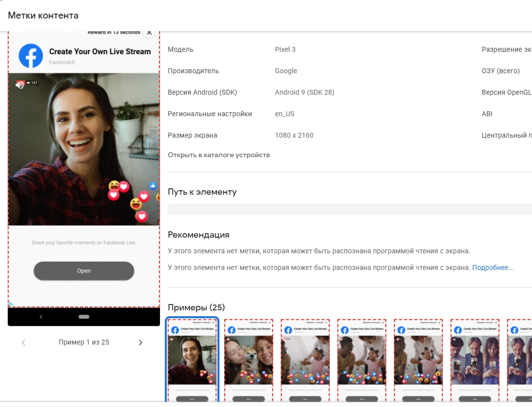Go to next example arrow

(x=140, y=343)
